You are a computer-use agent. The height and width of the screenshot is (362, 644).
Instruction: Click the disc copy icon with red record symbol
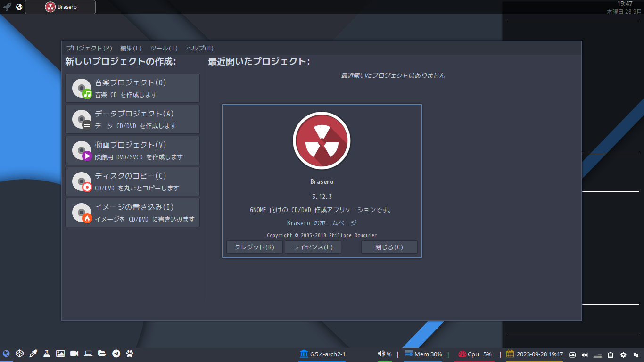[82, 181]
